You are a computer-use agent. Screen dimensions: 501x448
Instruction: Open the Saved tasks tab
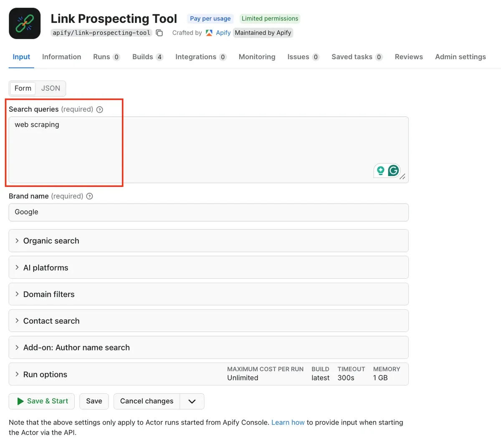coord(357,57)
